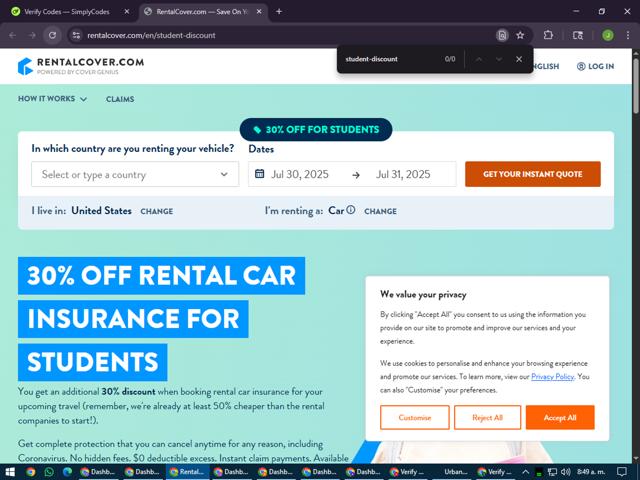Image resolution: width=640 pixels, height=480 pixels.
Task: Click the address bar URL
Action: pos(151,35)
